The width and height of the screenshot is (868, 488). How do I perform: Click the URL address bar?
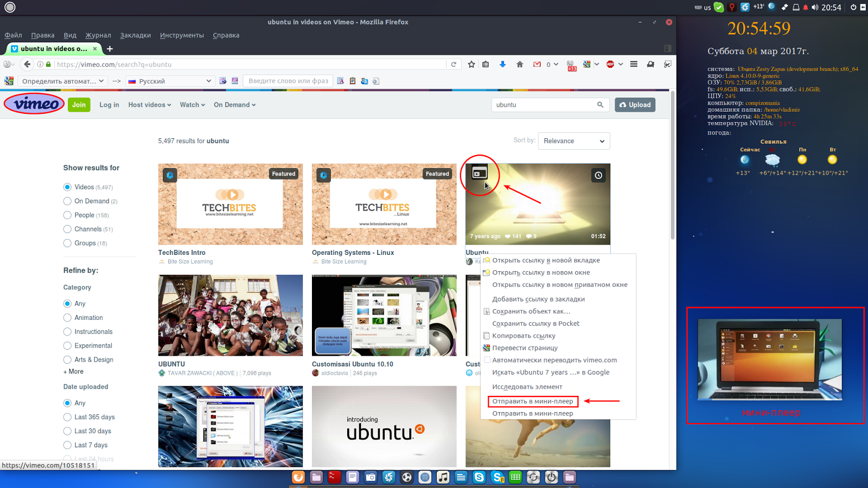(x=248, y=64)
